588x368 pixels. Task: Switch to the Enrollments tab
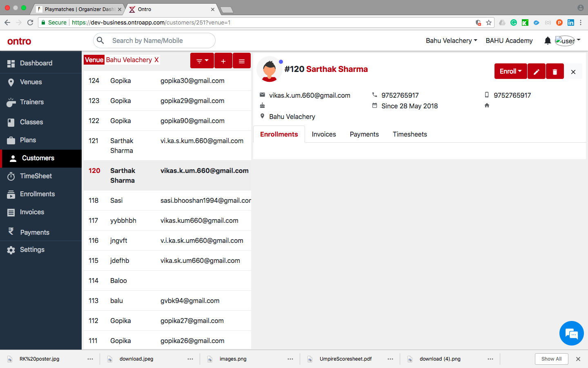point(279,134)
